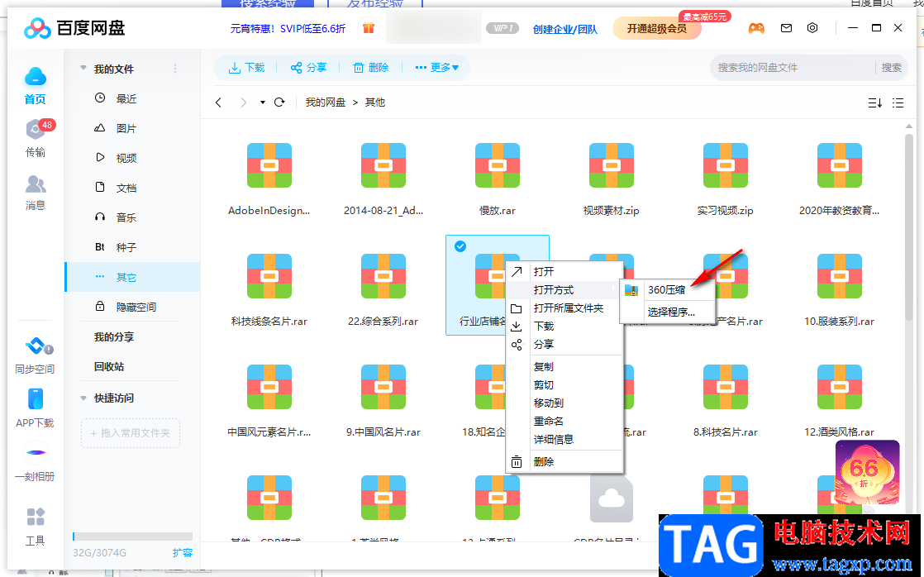Select 360压缩 in submenu
The image size is (924, 577).
click(x=667, y=289)
